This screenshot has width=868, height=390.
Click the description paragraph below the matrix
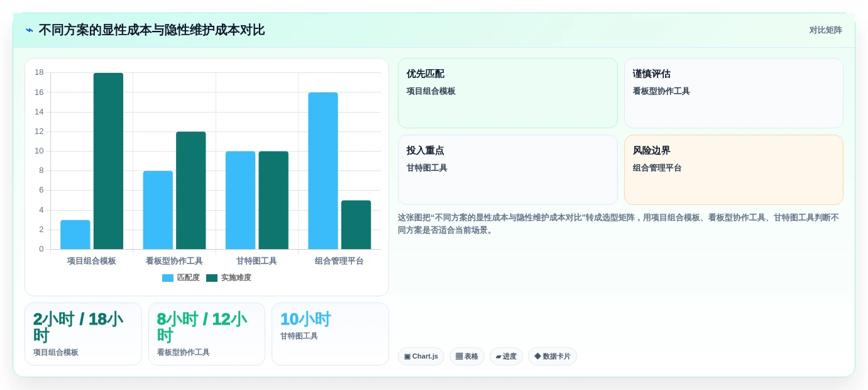coord(618,224)
